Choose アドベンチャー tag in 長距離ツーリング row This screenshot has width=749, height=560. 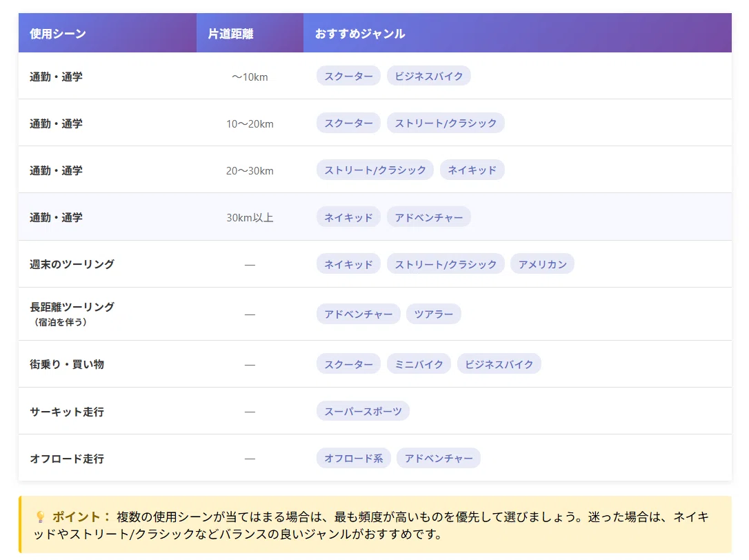tap(358, 314)
